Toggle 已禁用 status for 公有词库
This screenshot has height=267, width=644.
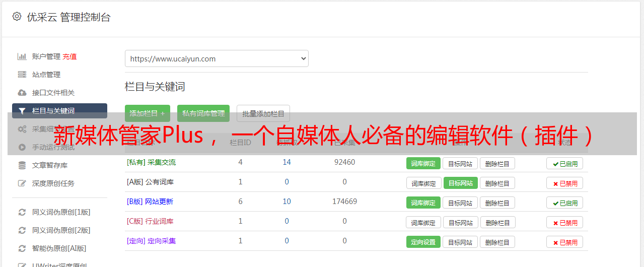click(x=565, y=183)
